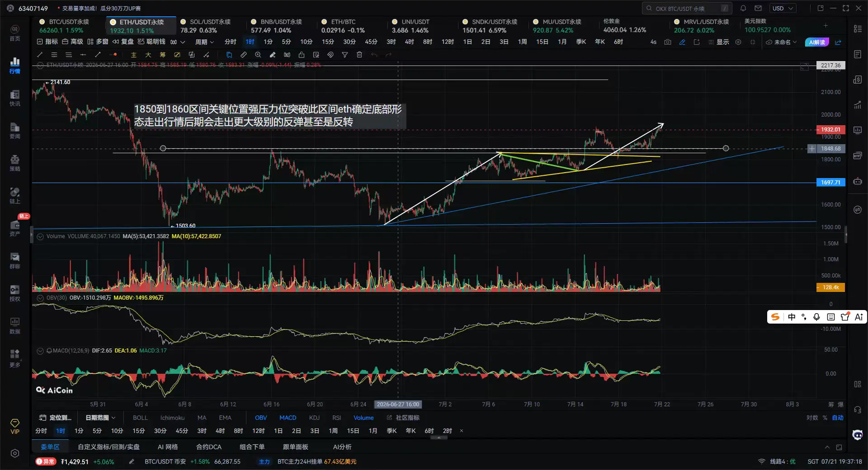Open the USD currency dropdown
The image size is (868, 470).
pos(783,8)
